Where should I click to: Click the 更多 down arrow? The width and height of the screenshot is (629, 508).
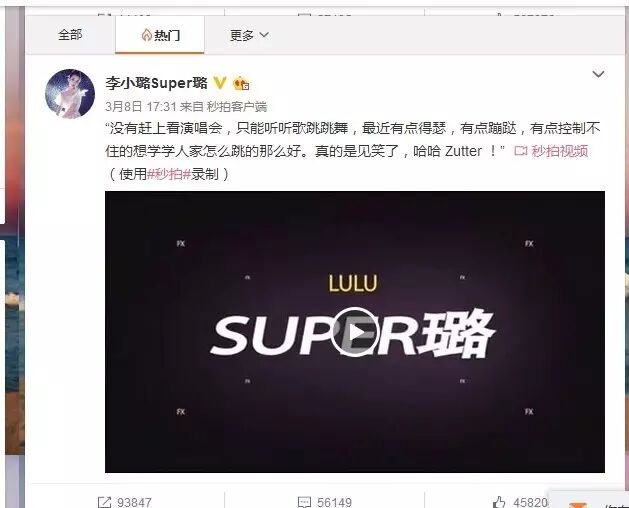pos(264,35)
